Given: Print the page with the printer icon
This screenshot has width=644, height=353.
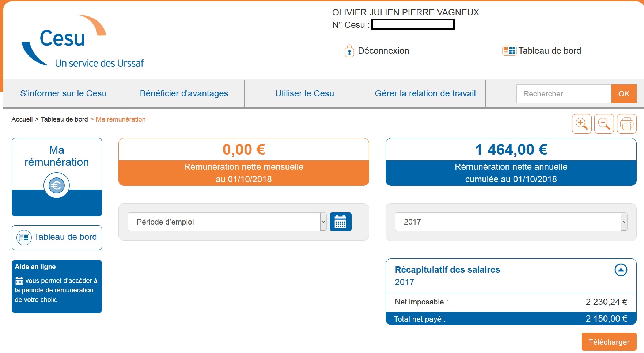Looking at the screenshot, I should 626,124.
